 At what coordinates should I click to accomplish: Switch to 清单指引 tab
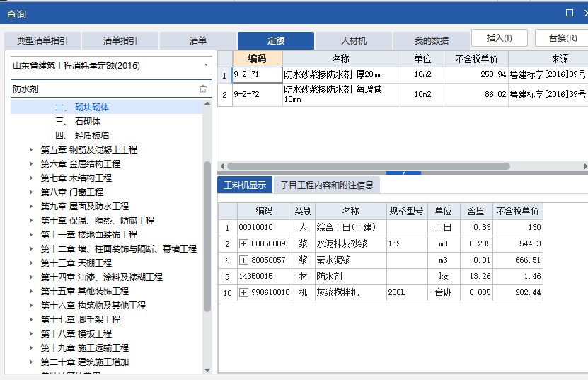pyautogui.click(x=120, y=40)
